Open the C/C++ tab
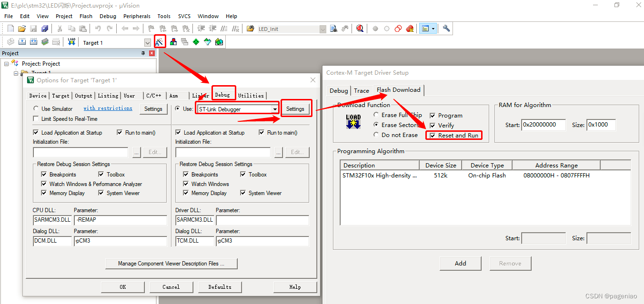This screenshot has width=644, height=304. click(x=154, y=96)
